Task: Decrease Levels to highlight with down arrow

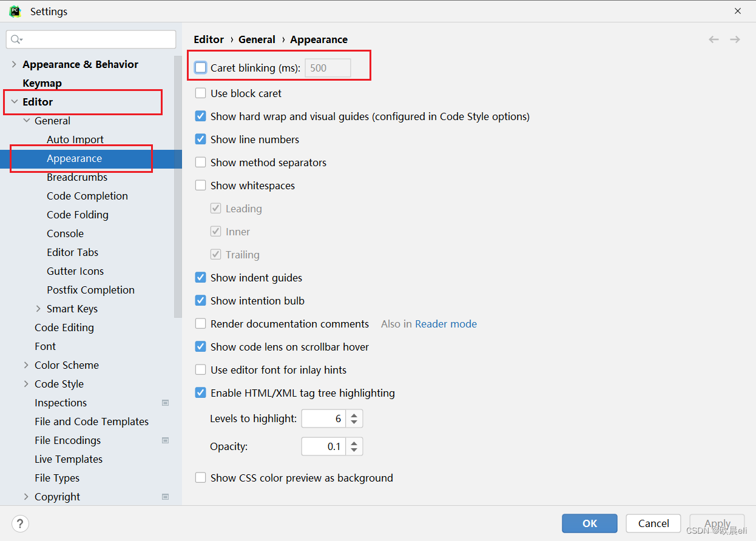Action: [354, 423]
